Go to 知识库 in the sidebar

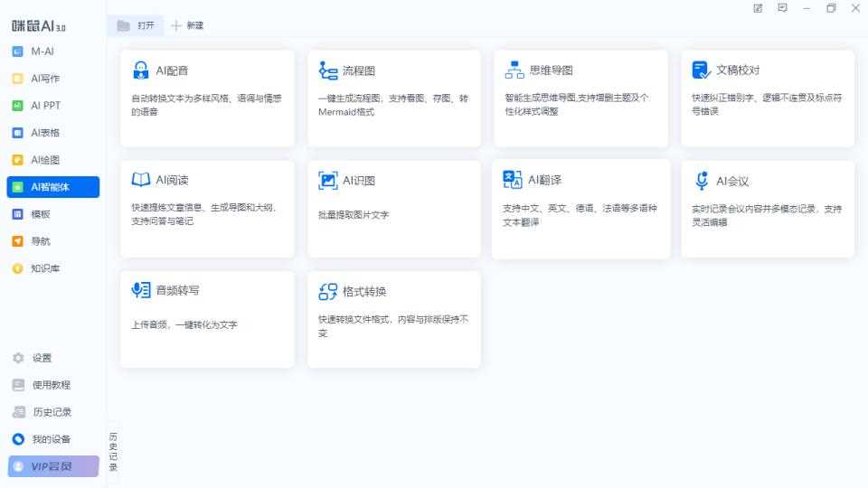tap(44, 268)
